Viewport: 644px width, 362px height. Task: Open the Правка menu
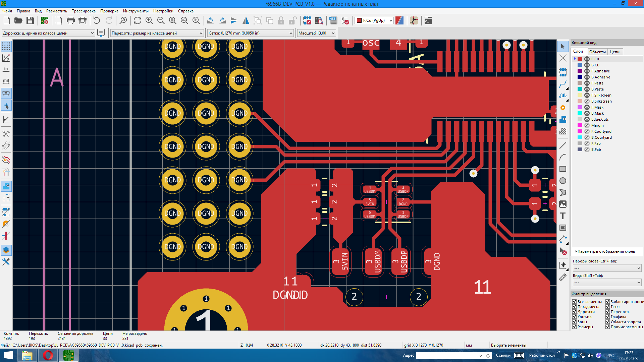click(x=23, y=11)
